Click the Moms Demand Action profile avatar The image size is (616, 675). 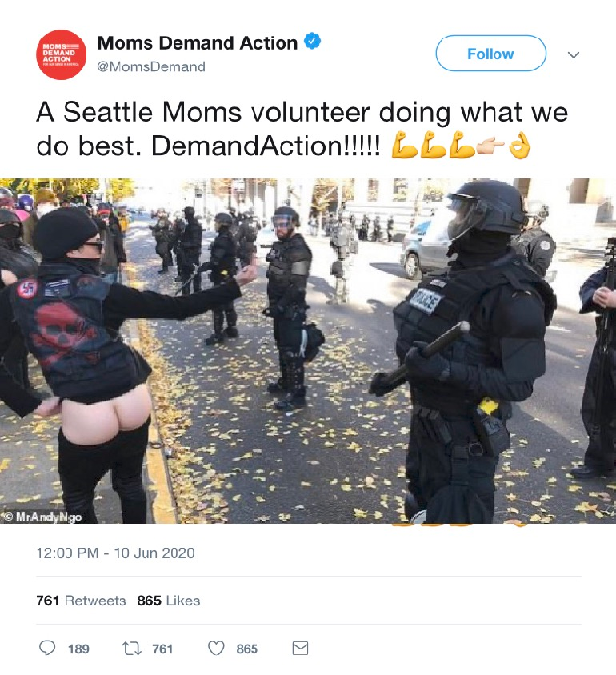61,54
